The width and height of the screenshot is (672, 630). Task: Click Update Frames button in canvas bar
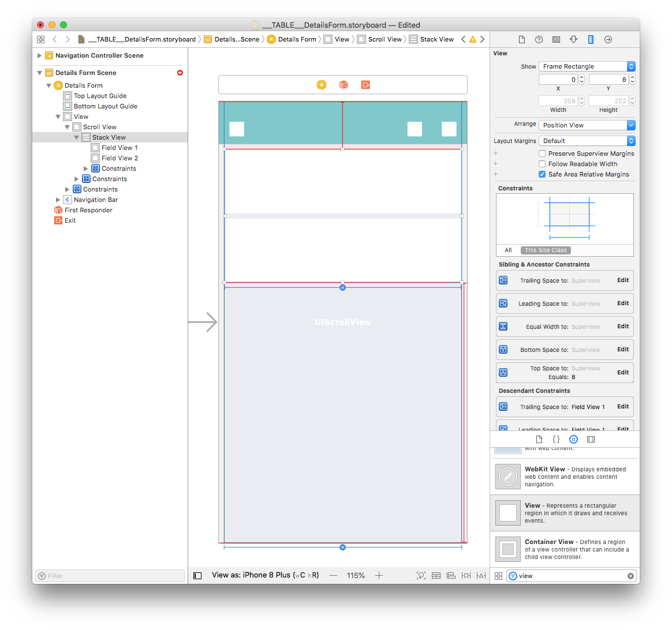tap(421, 576)
